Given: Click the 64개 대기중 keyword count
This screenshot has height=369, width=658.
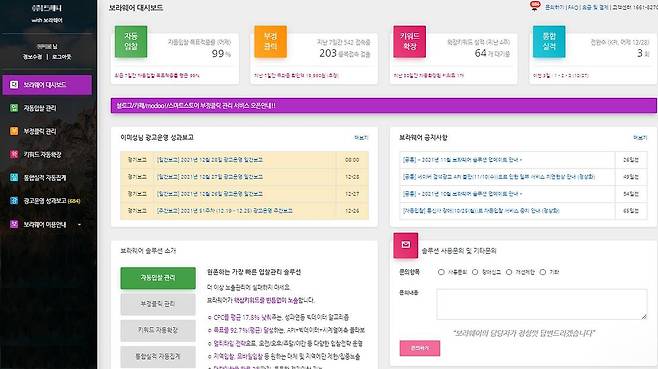Looking at the screenshot, I should point(492,53).
